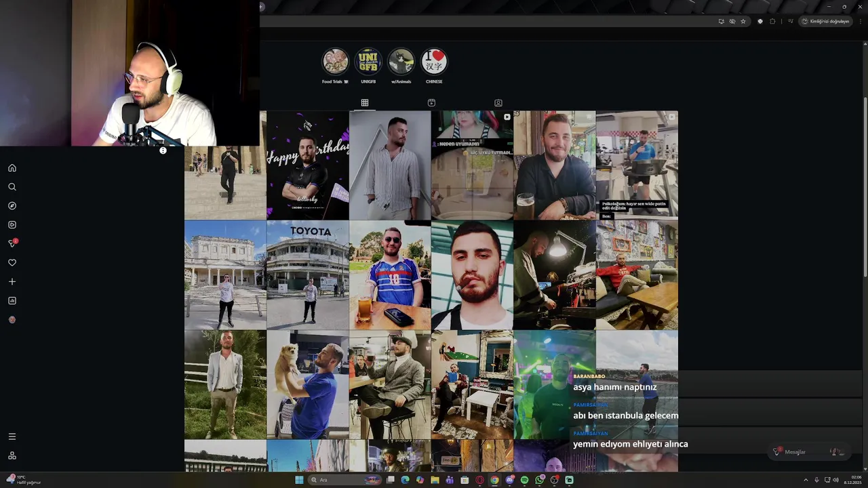Open the profile avatar in the sidebar

(x=12, y=320)
